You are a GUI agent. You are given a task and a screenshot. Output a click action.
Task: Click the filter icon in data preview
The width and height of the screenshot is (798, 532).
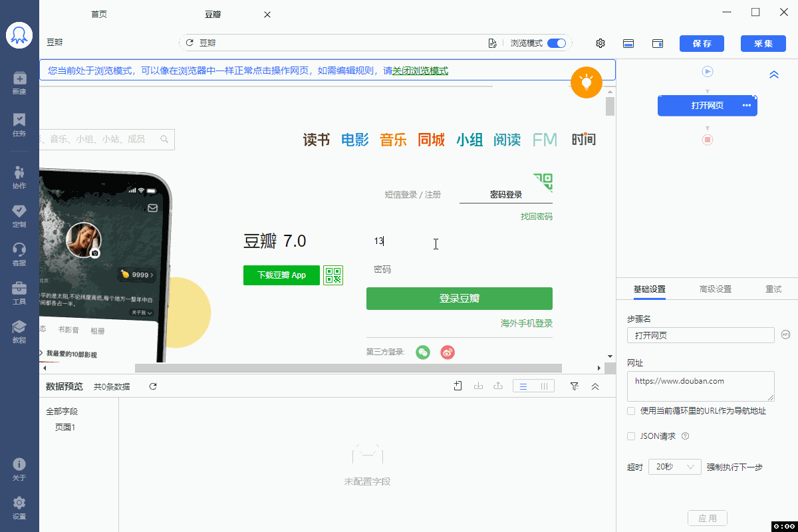[x=575, y=386]
